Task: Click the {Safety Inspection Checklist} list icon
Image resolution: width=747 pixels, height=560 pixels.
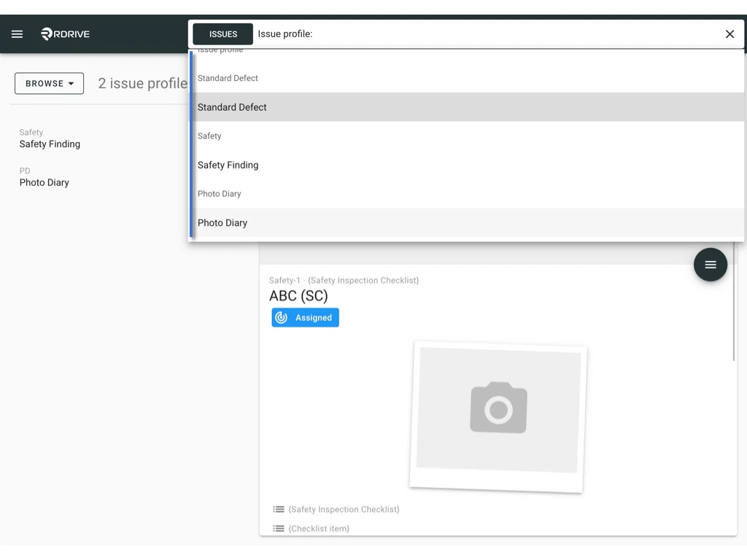Action: click(277, 509)
